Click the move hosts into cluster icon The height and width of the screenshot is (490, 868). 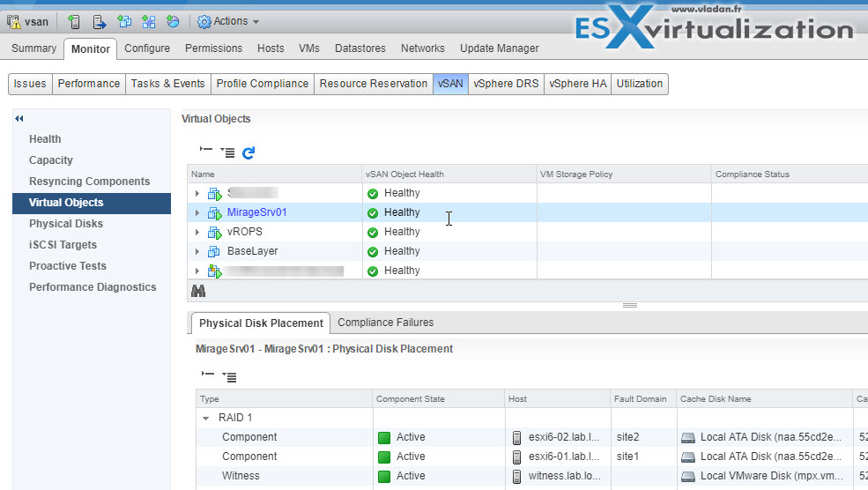point(99,22)
